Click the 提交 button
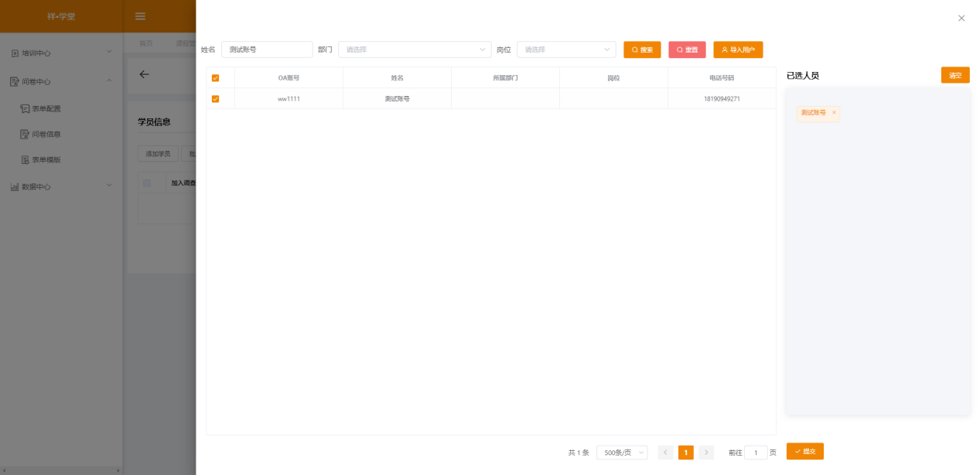 [804, 451]
